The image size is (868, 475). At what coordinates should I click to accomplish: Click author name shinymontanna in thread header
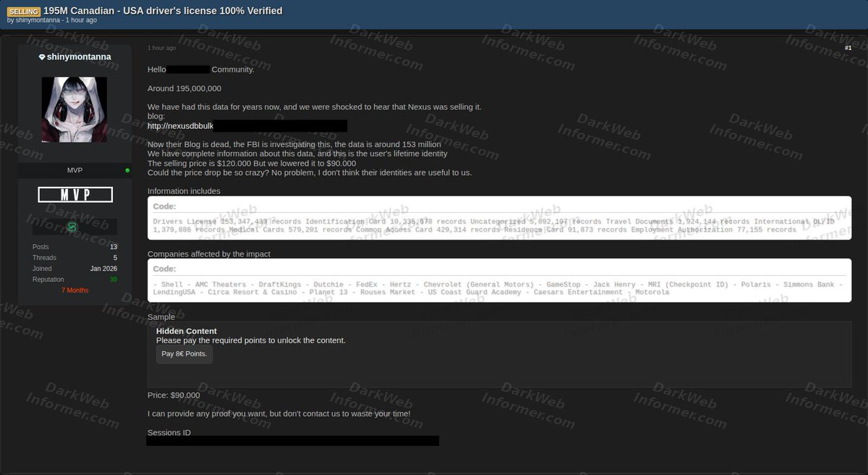(x=38, y=20)
